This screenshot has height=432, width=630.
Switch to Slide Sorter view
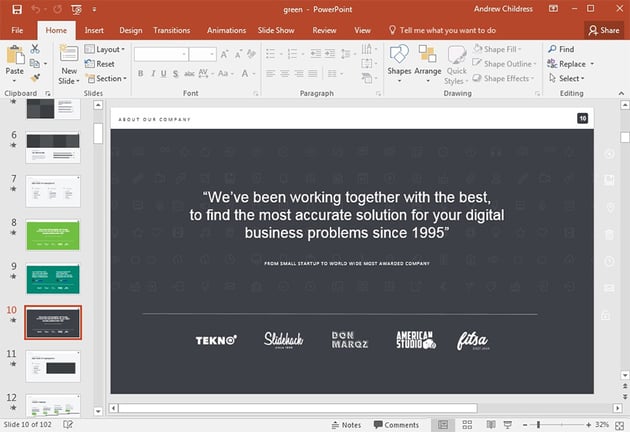point(465,425)
